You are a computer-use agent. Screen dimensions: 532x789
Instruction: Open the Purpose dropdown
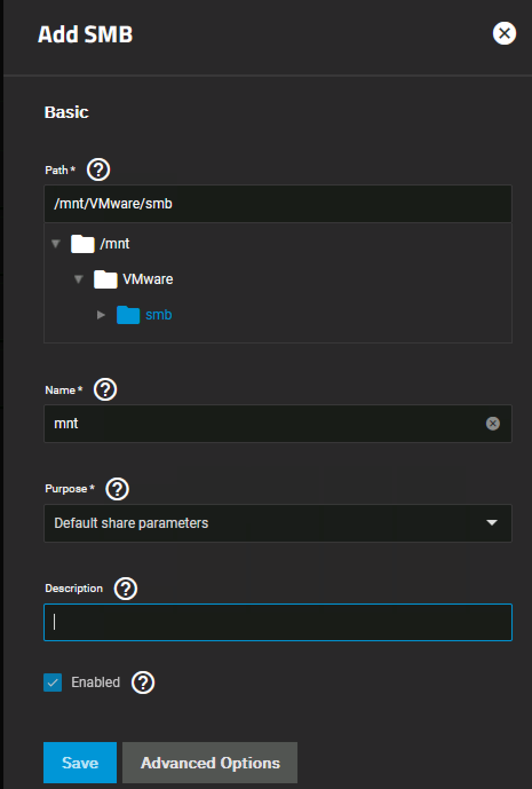point(277,523)
